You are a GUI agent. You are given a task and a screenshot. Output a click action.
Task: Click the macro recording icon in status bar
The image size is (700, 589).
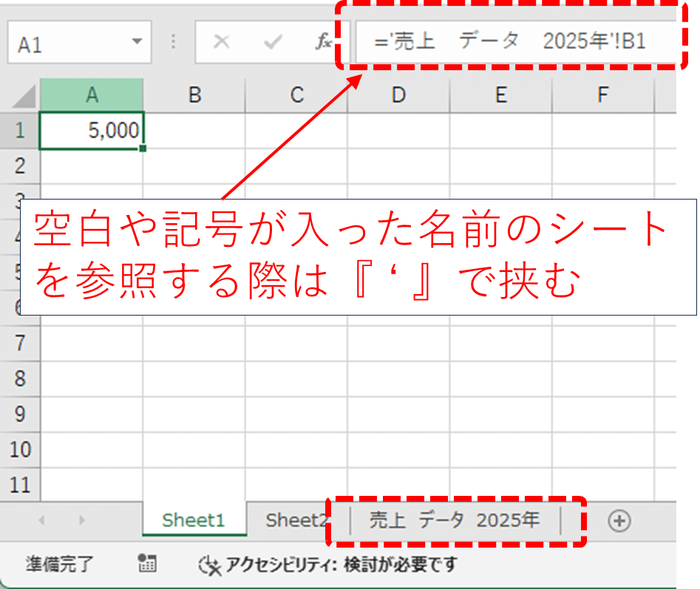(x=147, y=565)
